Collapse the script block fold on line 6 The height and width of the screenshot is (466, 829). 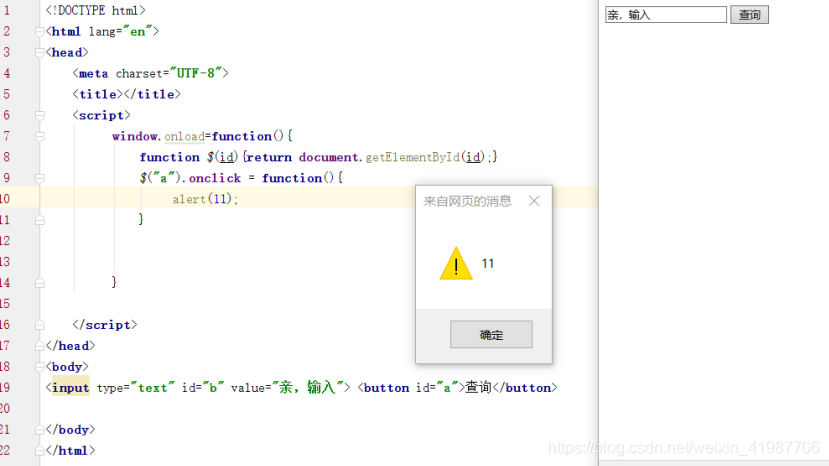pos(40,115)
